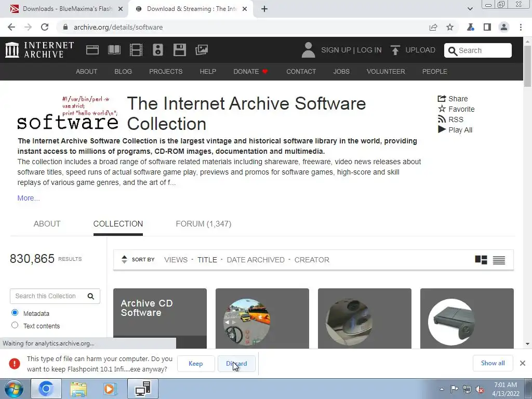
Task: Click Discard for the downloaded file
Action: 236,364
